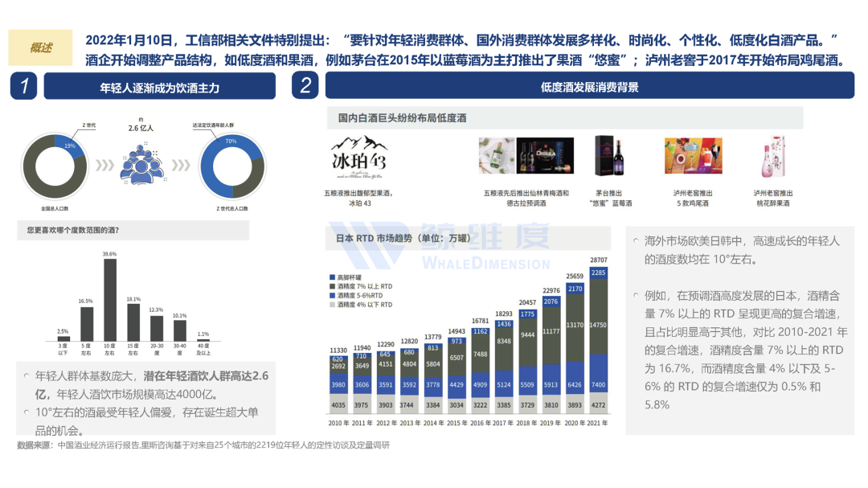Select the 10.1% bar for 30-40度
Screen dimensions: 868x488
click(x=180, y=330)
